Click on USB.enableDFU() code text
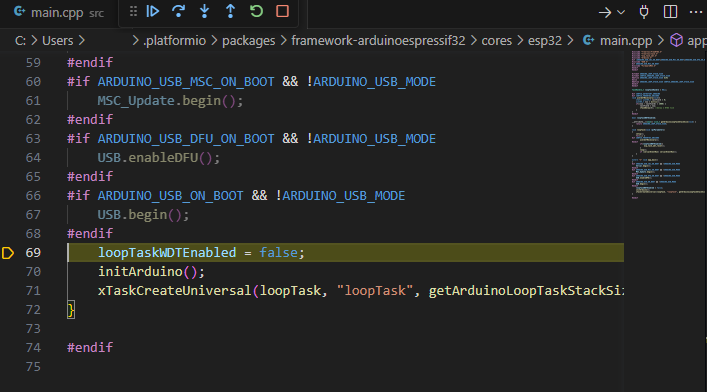707x392 pixels. (159, 158)
